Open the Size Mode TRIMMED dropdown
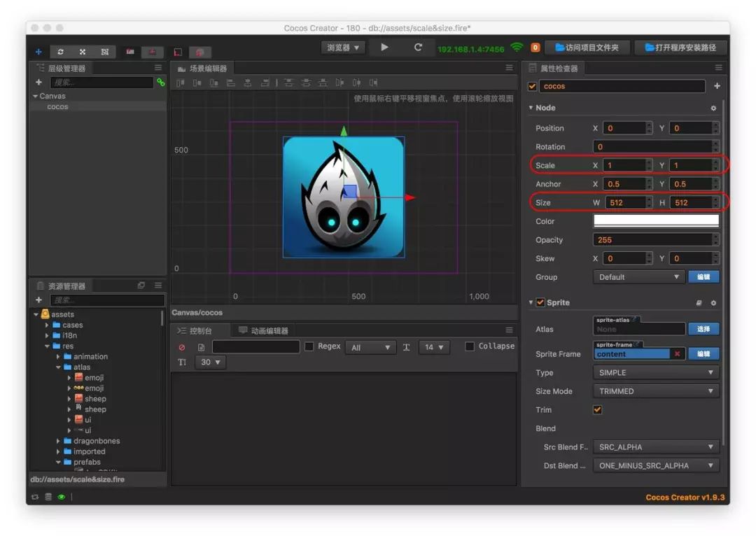Viewport: 756px width, 536px height. pyautogui.click(x=656, y=391)
